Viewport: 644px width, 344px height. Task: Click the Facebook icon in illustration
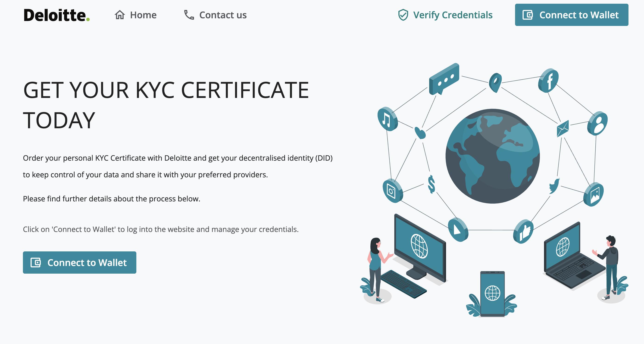548,80
